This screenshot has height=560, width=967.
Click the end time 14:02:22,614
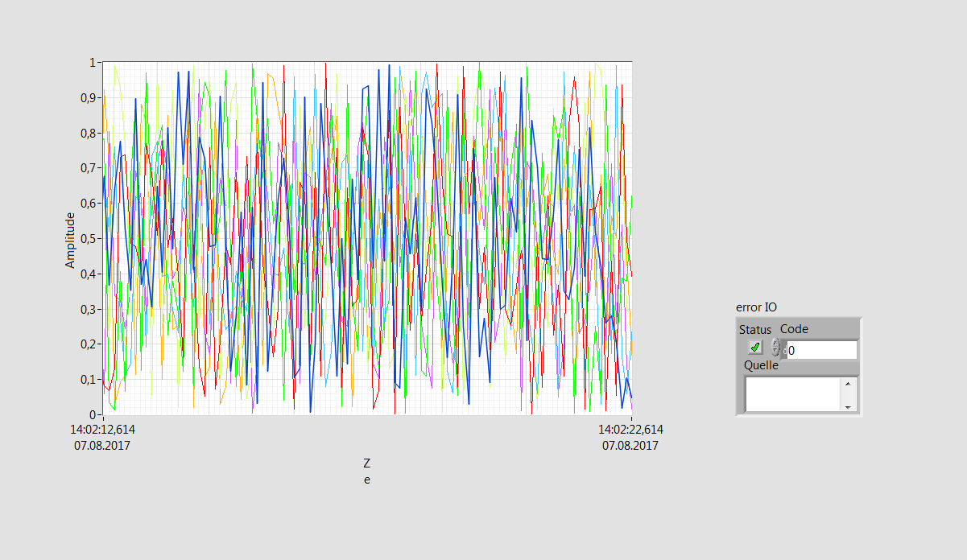coord(630,430)
